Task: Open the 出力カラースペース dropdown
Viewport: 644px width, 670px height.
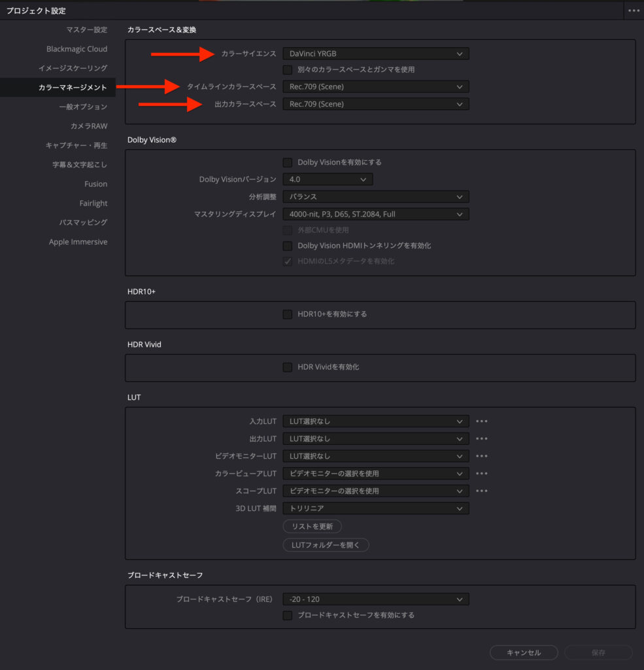Action: click(375, 104)
